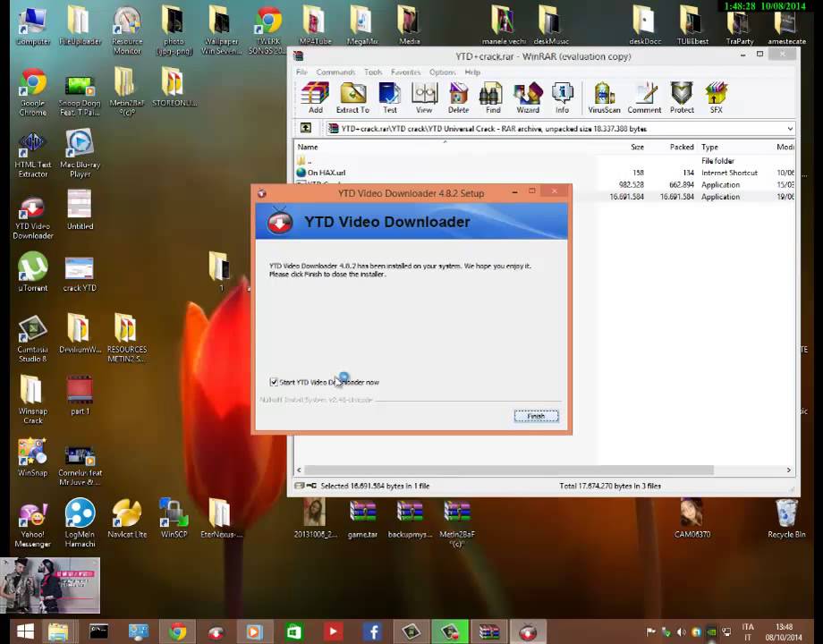Click the up-one-level arrow in WinRAR

pos(305,128)
